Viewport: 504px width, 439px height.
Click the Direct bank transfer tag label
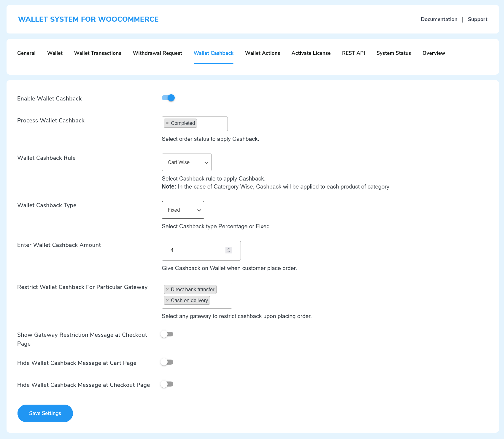pos(193,290)
